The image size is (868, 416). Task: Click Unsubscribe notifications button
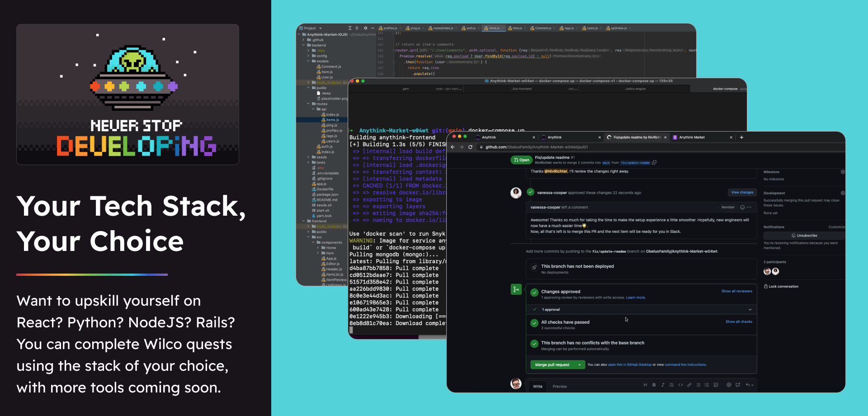coord(804,236)
